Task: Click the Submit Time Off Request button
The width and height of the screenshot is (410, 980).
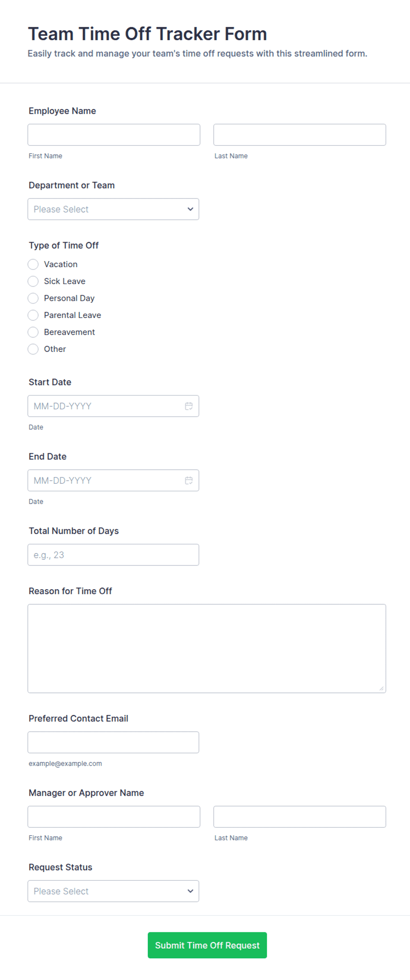Action: pyautogui.click(x=207, y=945)
